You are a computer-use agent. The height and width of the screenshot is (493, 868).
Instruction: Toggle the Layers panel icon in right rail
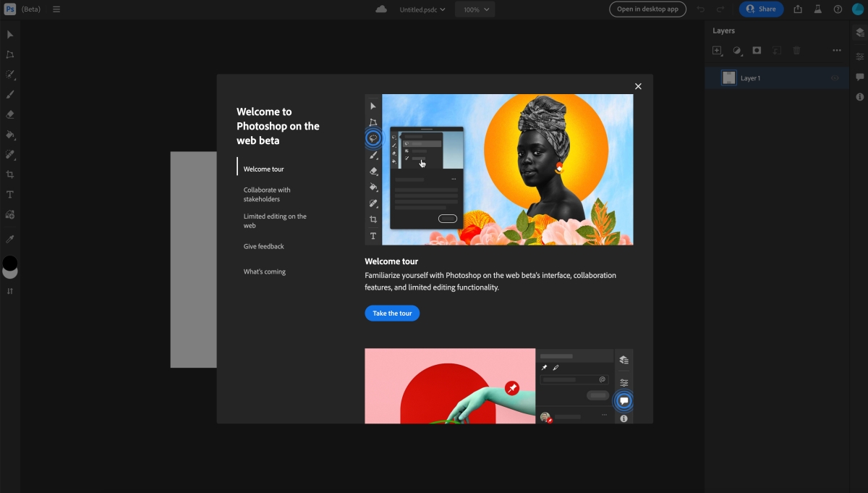[860, 33]
